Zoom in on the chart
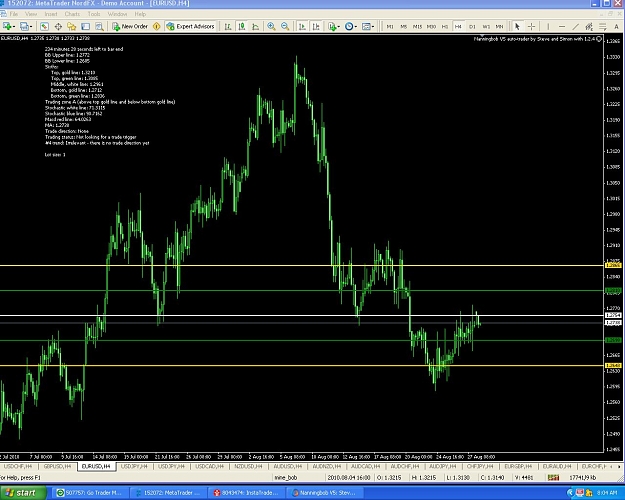This screenshot has width=625, height=500. 271,26
